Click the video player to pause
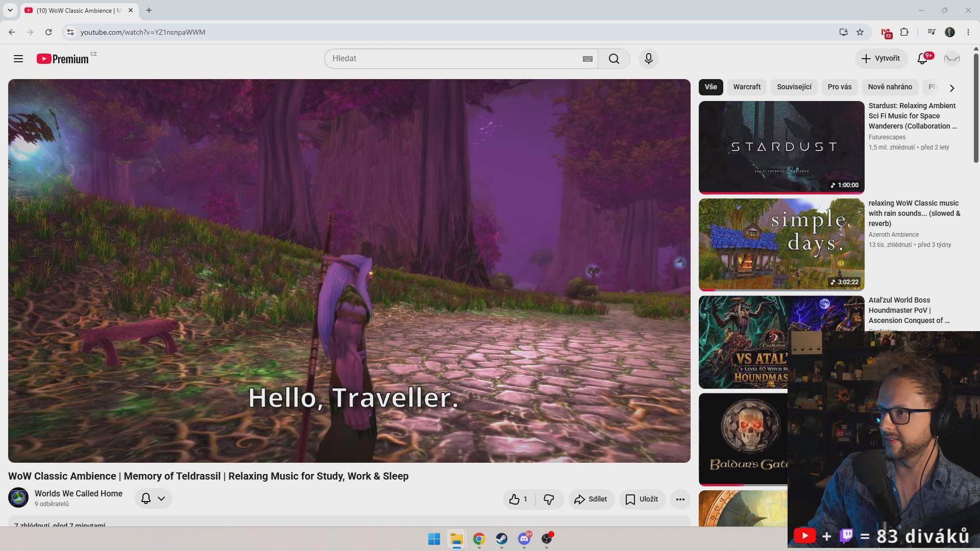980x551 pixels. (349, 271)
